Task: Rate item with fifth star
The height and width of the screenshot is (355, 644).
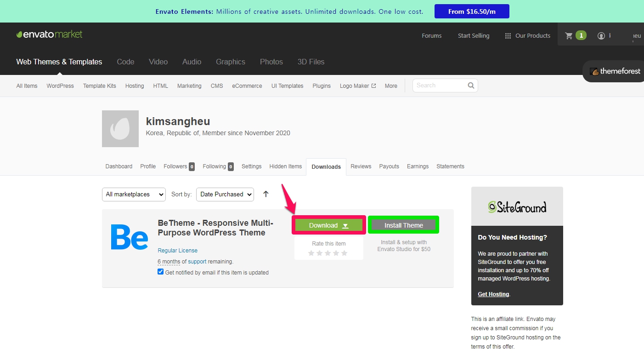Action: click(x=344, y=253)
